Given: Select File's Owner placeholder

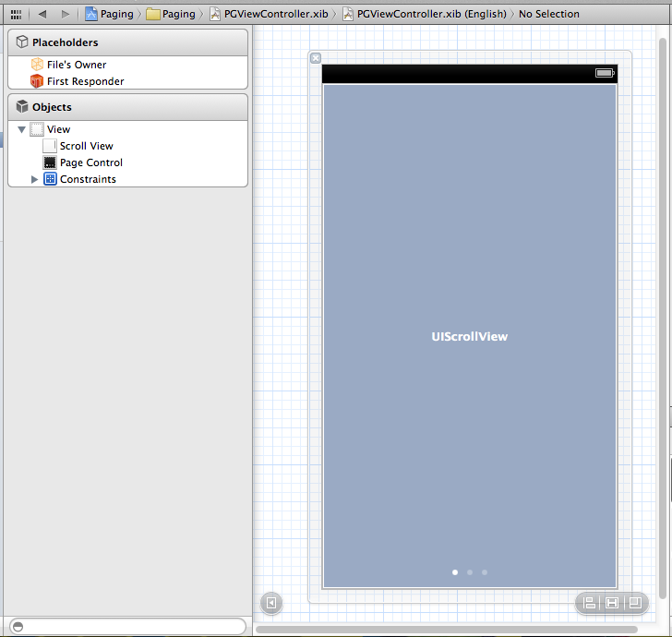Looking at the screenshot, I should 127,65.
